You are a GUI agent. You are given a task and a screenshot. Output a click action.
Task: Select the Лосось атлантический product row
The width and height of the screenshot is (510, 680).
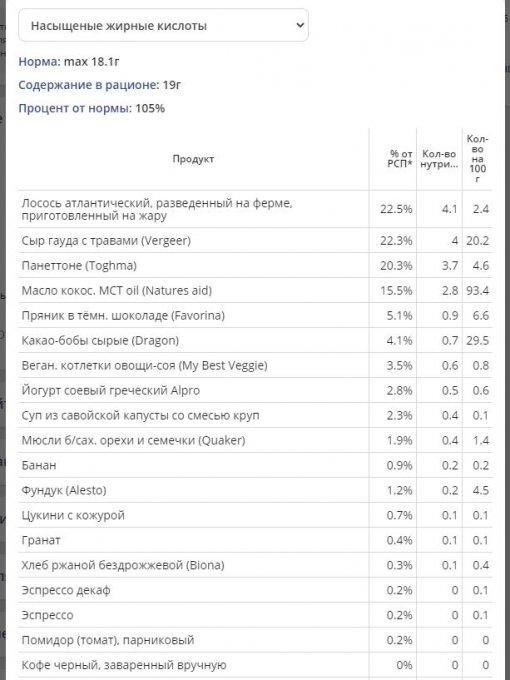pyautogui.click(x=255, y=209)
